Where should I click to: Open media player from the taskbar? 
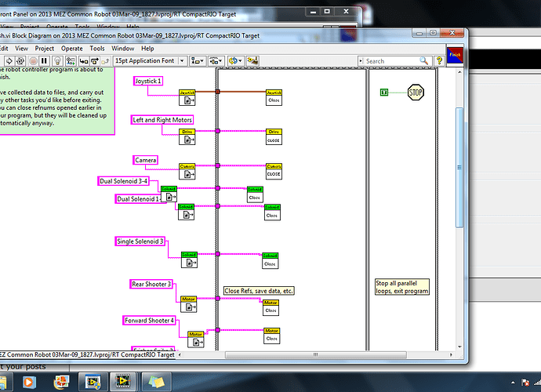pyautogui.click(x=29, y=382)
